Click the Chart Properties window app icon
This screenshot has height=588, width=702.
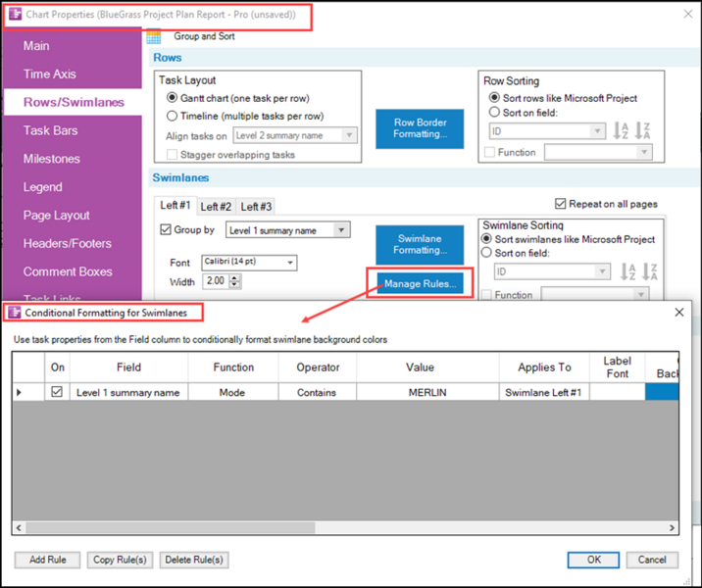point(16,14)
